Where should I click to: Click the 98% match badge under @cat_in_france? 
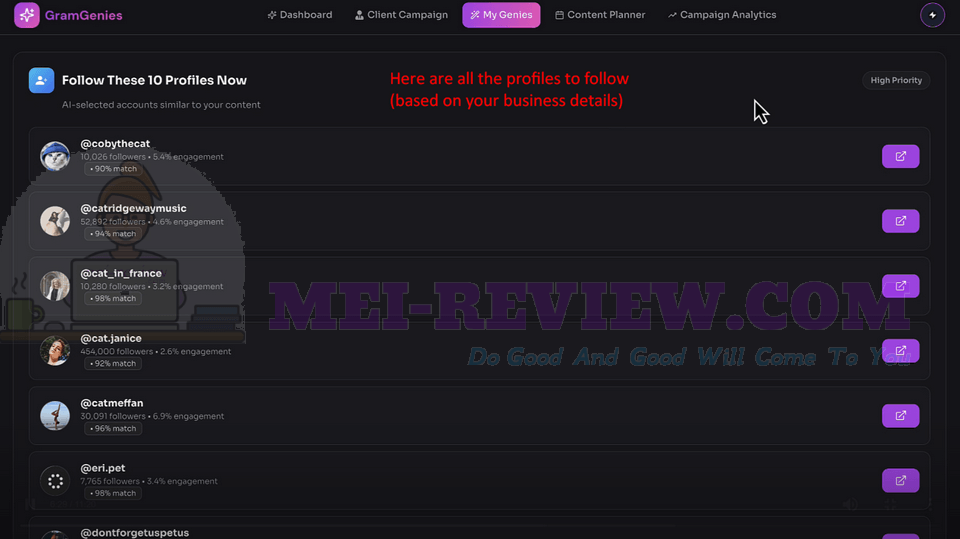pyautogui.click(x=113, y=298)
